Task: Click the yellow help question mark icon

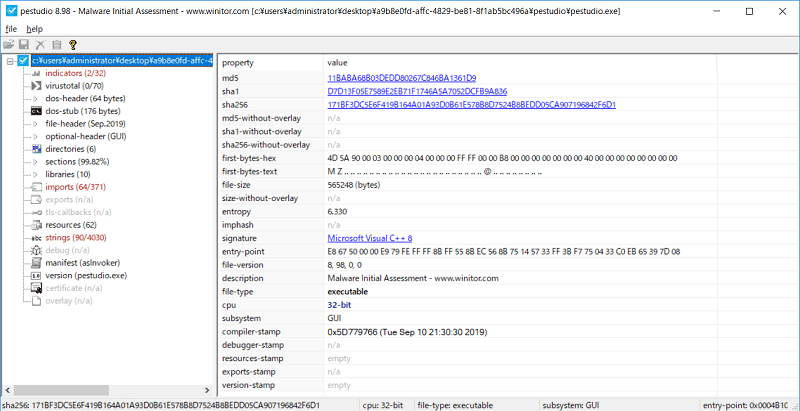Action: (72, 45)
